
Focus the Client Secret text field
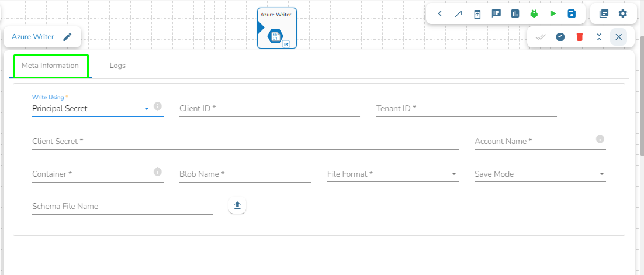pos(245,141)
